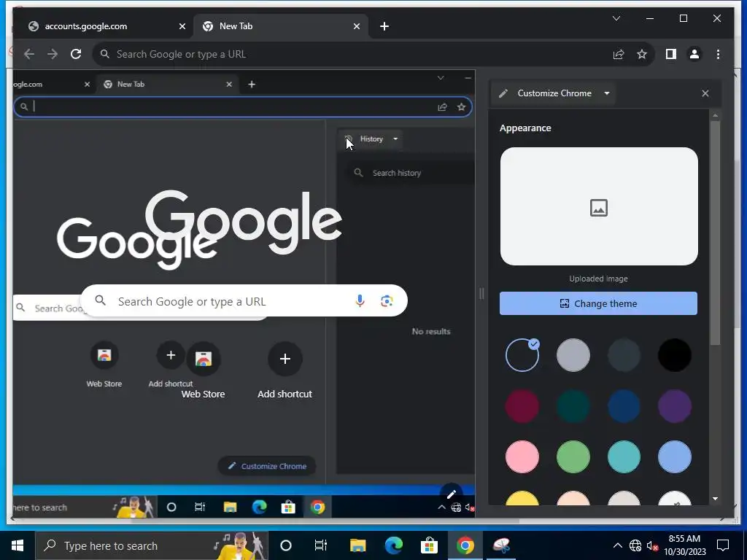
Task: Launch File Explorer from the taskbar
Action: point(357,545)
